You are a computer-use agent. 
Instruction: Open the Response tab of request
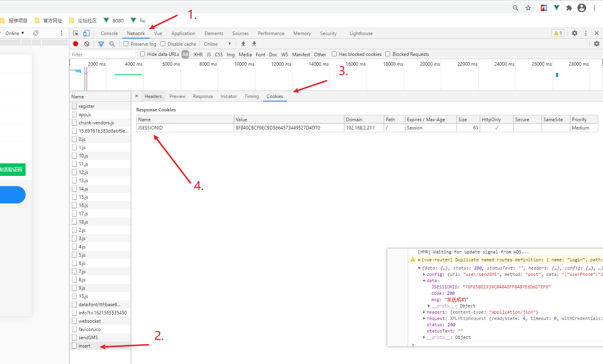(203, 96)
